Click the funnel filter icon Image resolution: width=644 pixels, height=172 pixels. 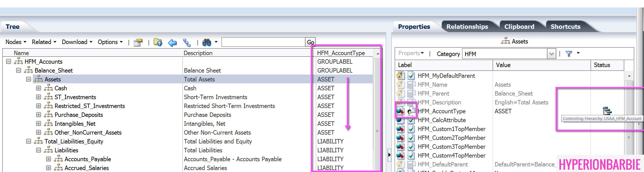point(569,54)
